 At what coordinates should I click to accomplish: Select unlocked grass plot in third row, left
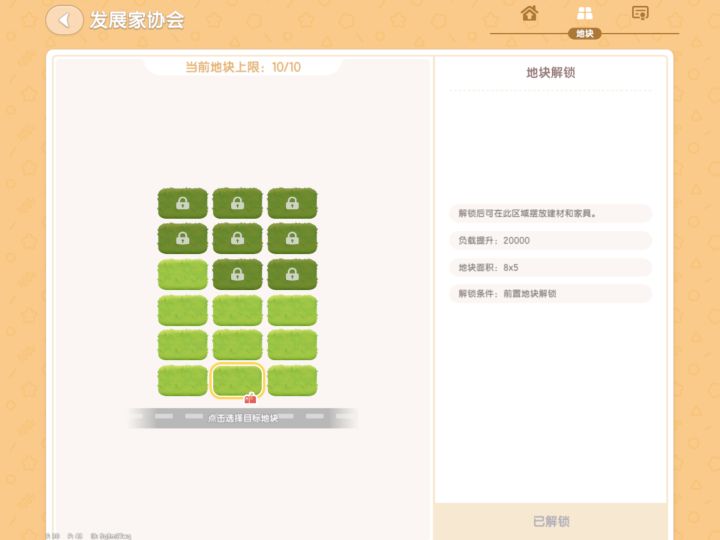click(183, 274)
